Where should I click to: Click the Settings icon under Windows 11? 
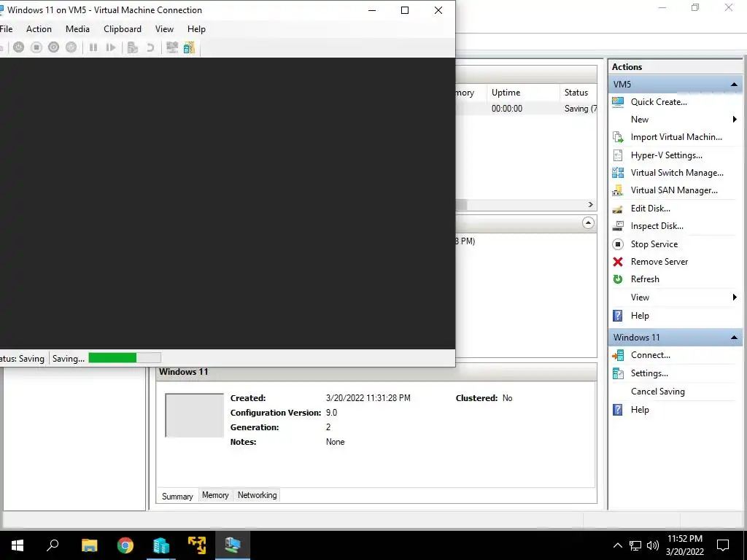point(618,373)
